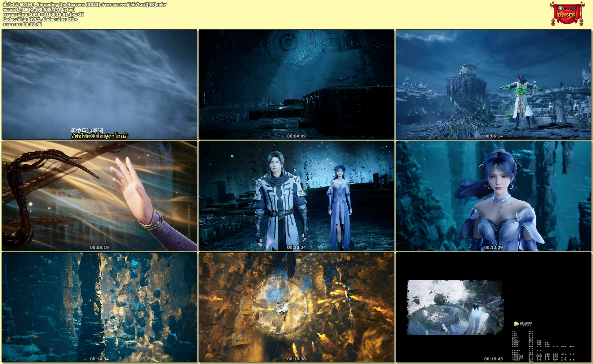Open the thumbnail timestamped 00:12:29

pos(494,196)
